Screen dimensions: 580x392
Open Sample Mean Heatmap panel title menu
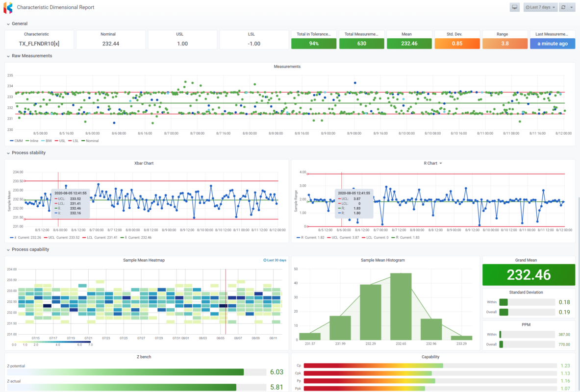click(144, 260)
